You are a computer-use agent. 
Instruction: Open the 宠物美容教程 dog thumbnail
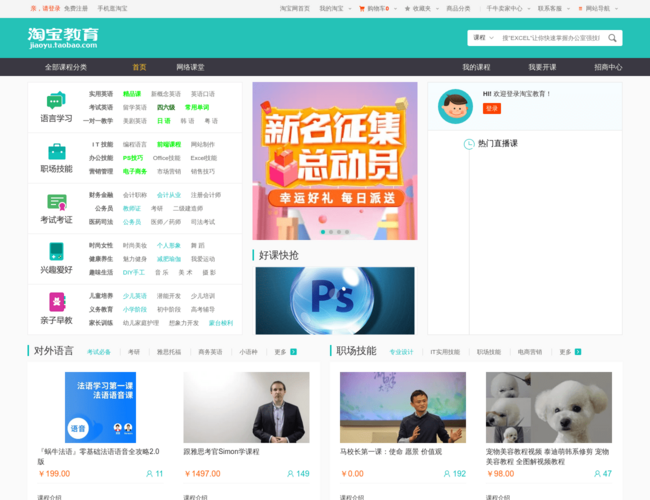coord(548,407)
